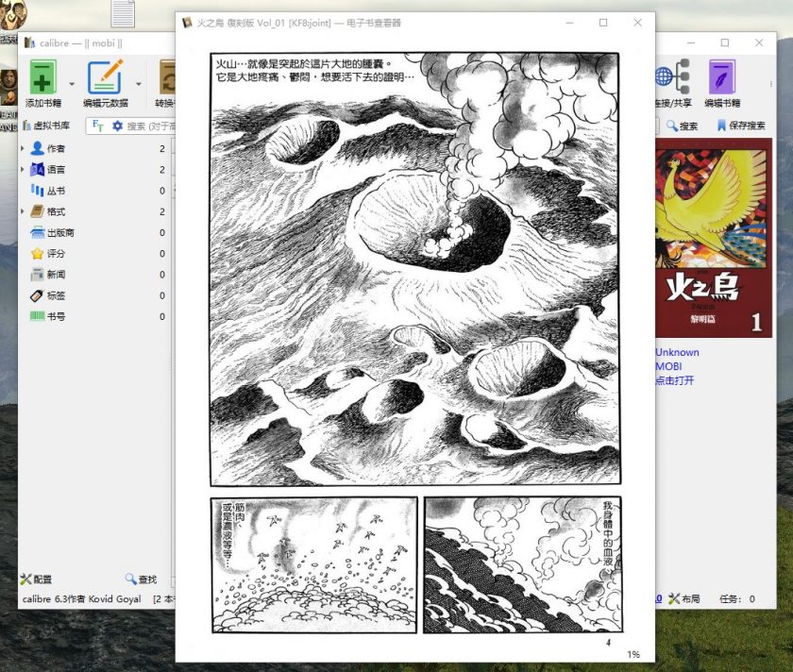Click the FT full-text search icon
This screenshot has height=672, width=793.
(98, 126)
